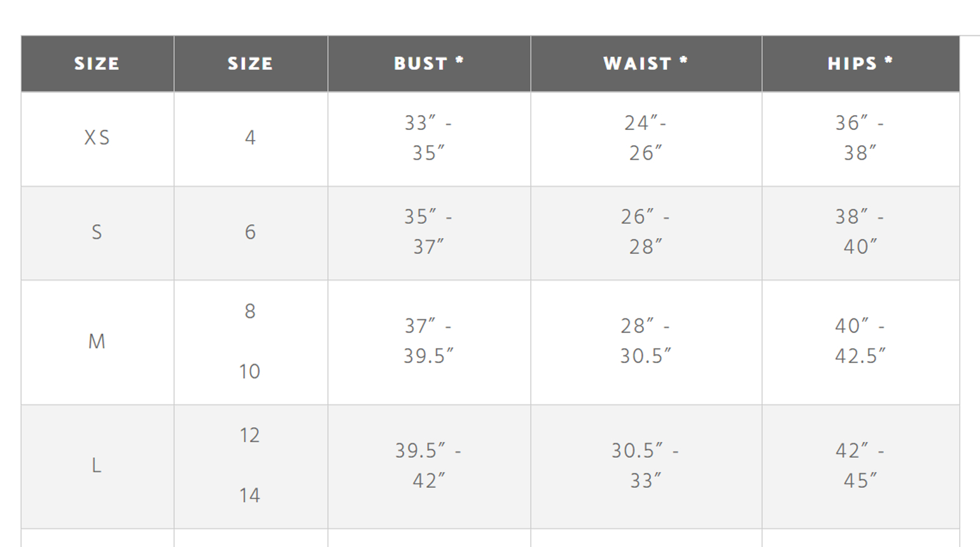Click bust measurement 33" - 35"
This screenshot has height=547, width=980.
click(x=429, y=139)
